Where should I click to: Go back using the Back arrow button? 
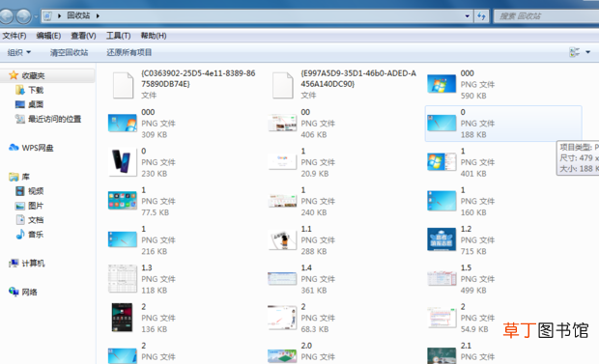[x=6, y=16]
